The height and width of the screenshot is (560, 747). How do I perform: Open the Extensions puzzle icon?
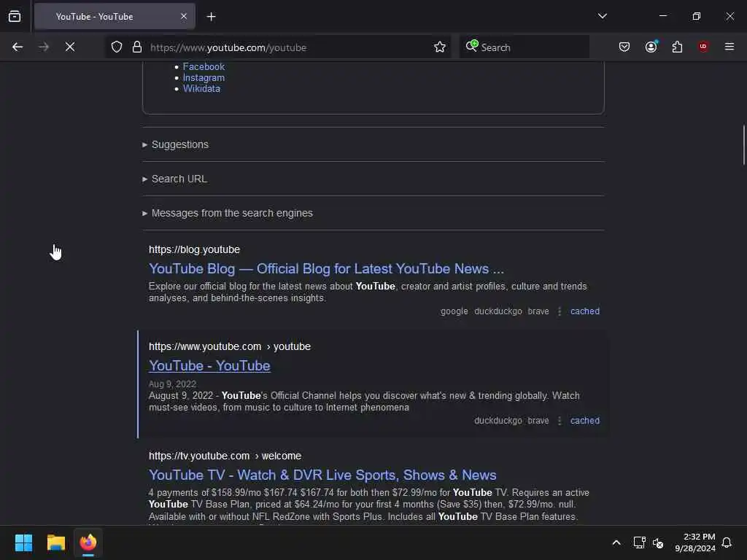[x=677, y=47]
